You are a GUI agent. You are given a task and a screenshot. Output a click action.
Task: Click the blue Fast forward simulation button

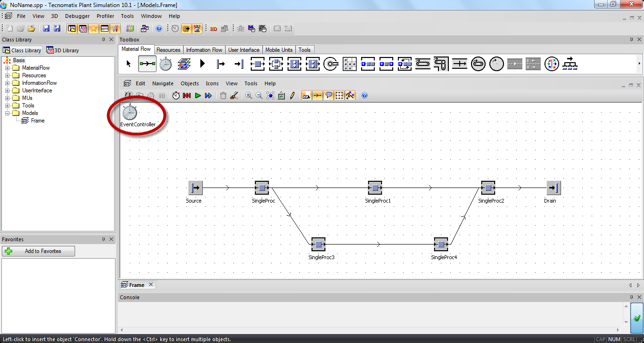[208, 96]
